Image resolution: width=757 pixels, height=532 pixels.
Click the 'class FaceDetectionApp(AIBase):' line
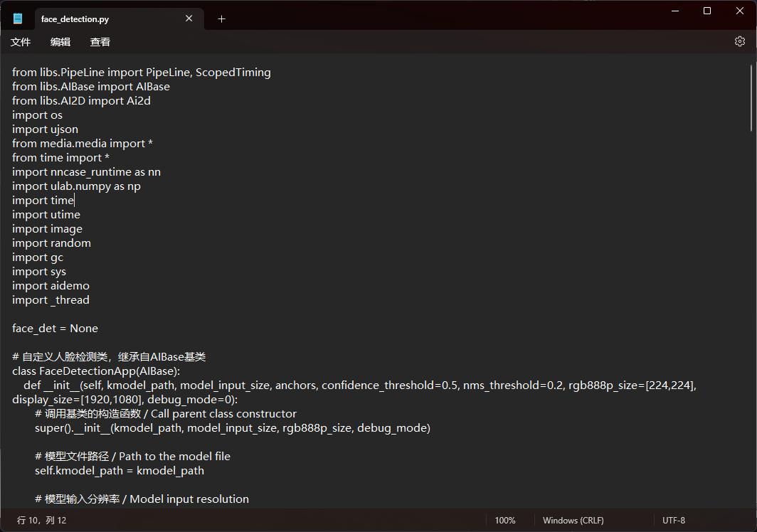click(x=96, y=371)
